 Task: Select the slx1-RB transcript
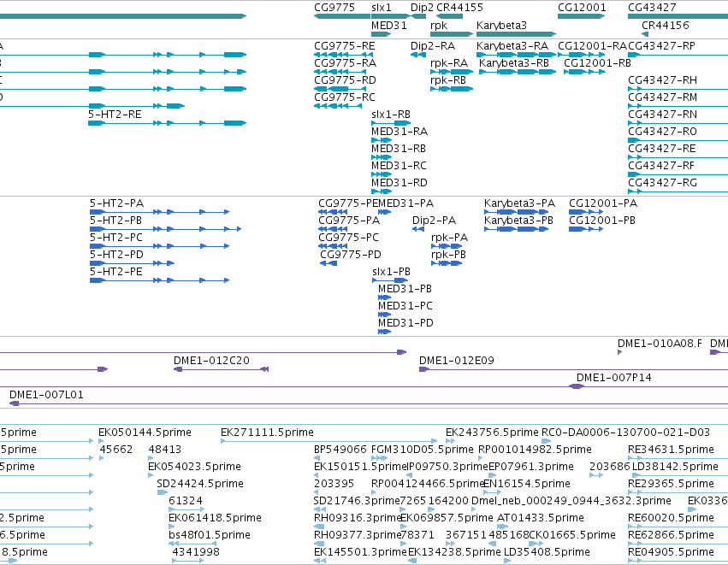(391, 123)
